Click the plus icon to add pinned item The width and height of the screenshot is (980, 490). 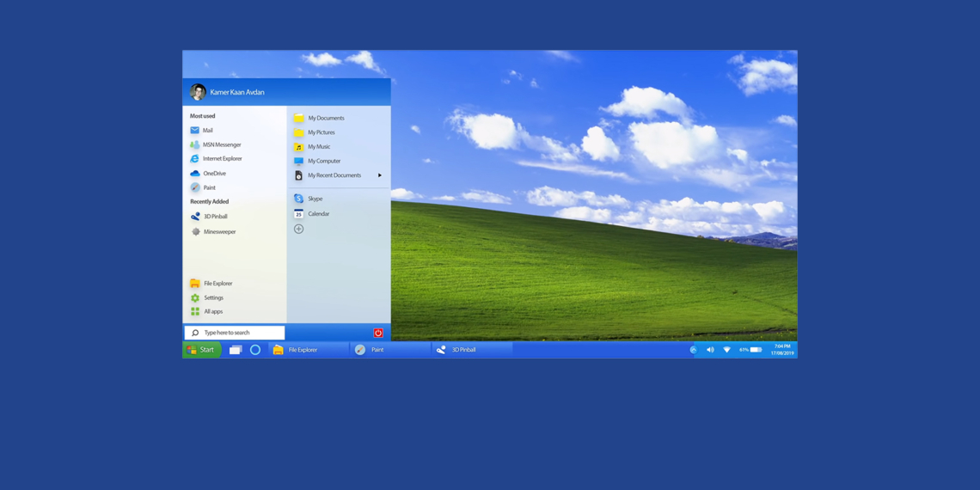pos(298,230)
